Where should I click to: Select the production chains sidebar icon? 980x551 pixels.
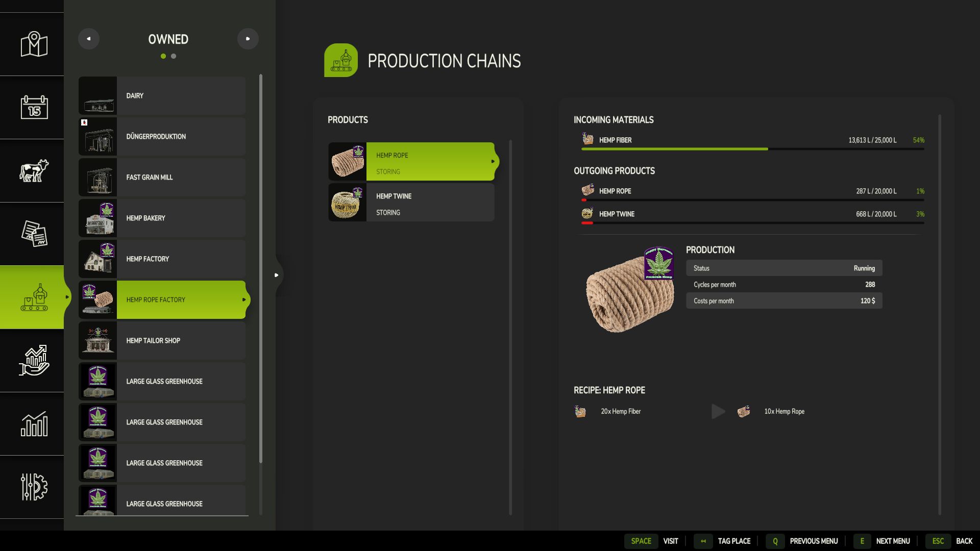pos(34,297)
